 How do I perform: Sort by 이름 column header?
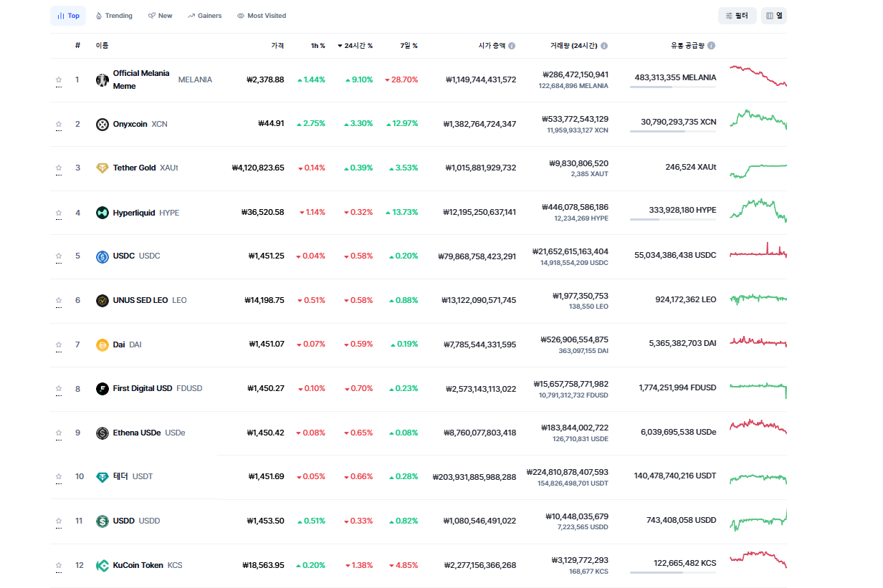(102, 46)
